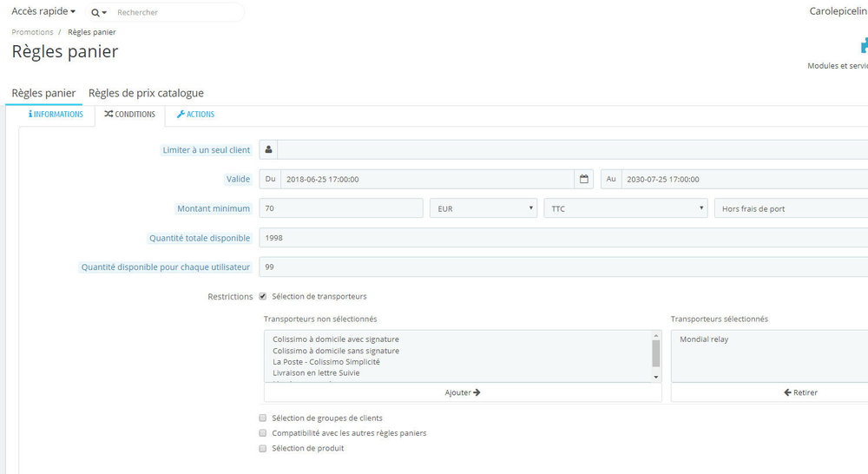The width and height of the screenshot is (868, 474).
Task: Select the Conditions tab
Action: point(129,114)
